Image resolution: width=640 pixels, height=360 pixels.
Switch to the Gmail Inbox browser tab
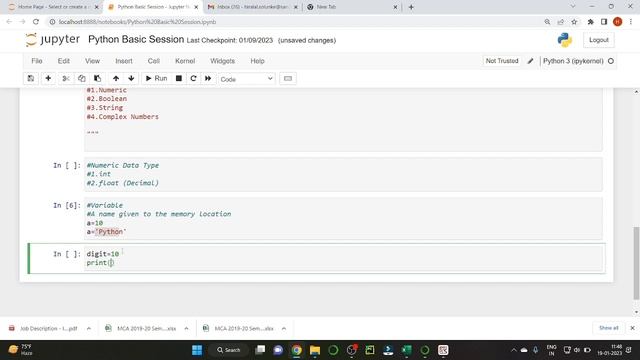[x=252, y=7]
